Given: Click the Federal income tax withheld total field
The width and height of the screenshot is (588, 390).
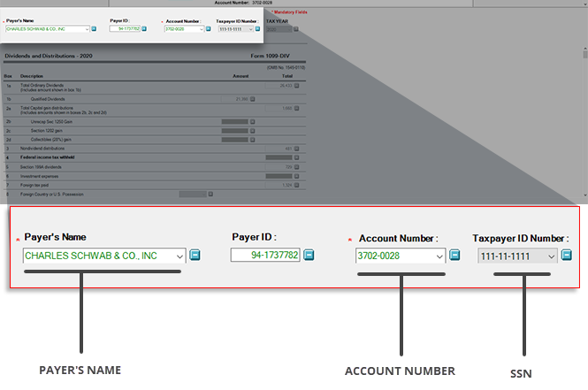Looking at the screenshot, I should pos(279,157).
